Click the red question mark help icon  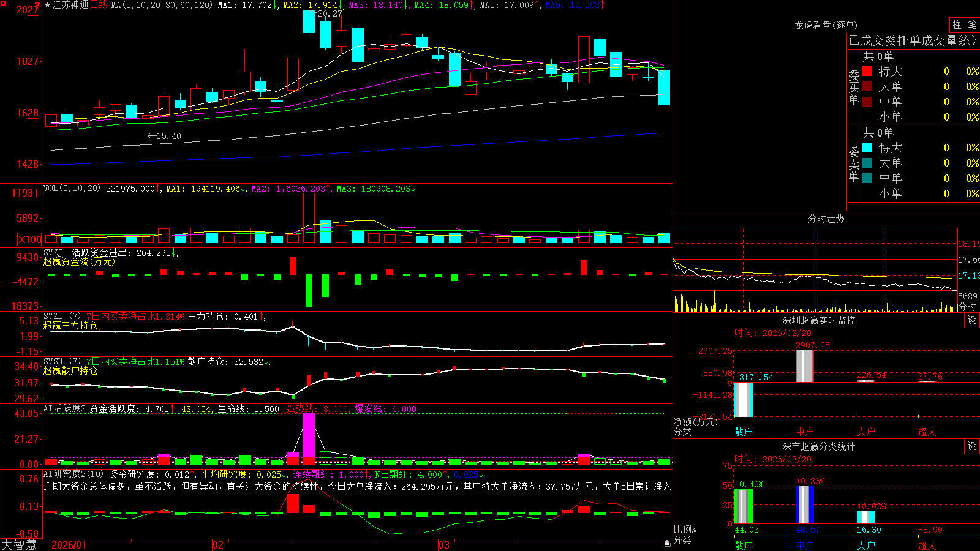37,5
